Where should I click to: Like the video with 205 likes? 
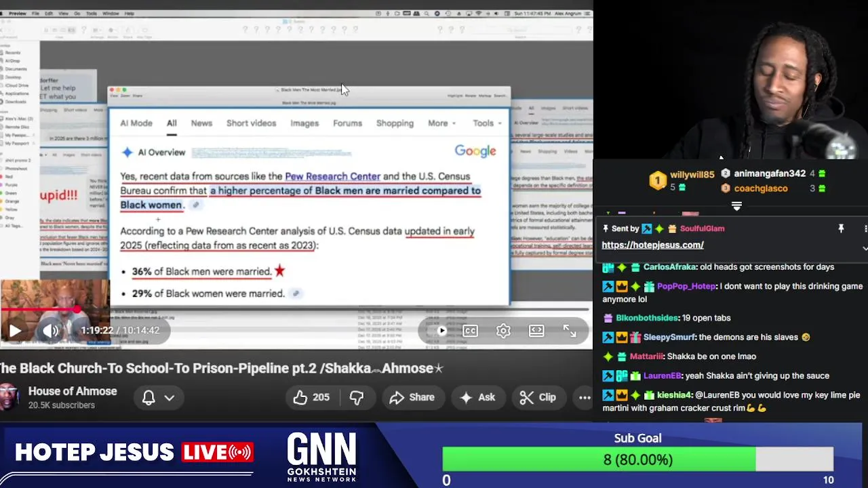tap(311, 397)
